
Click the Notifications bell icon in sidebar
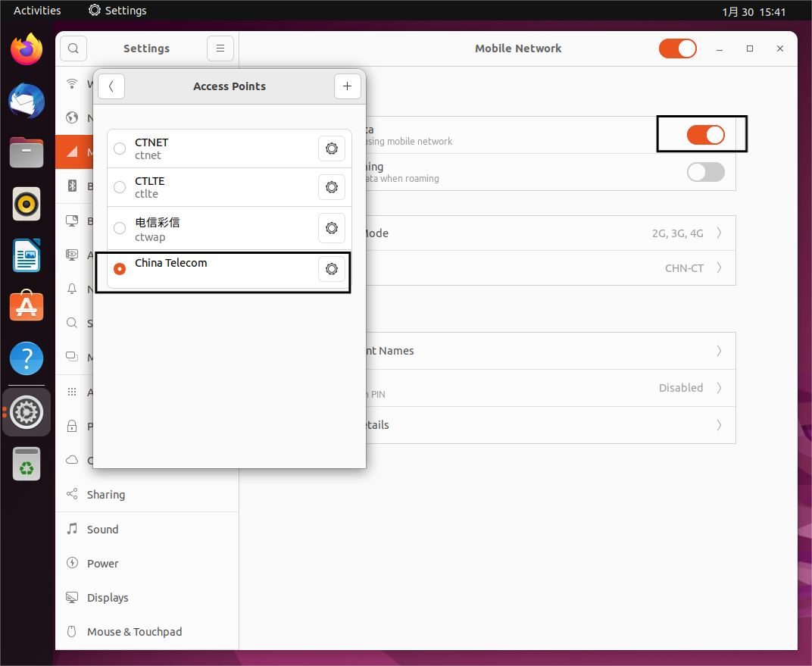click(x=72, y=289)
